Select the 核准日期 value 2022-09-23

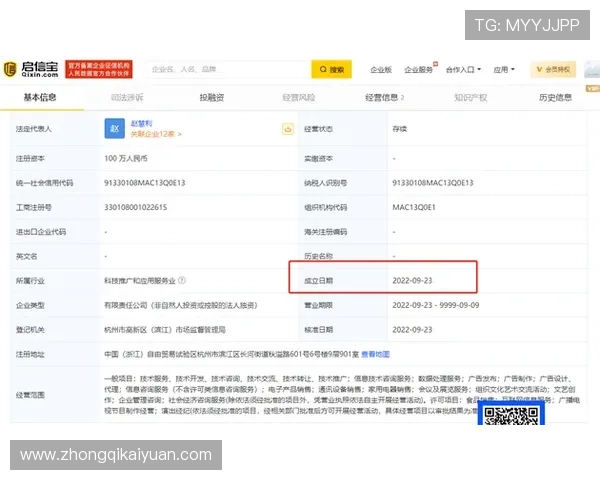point(412,330)
